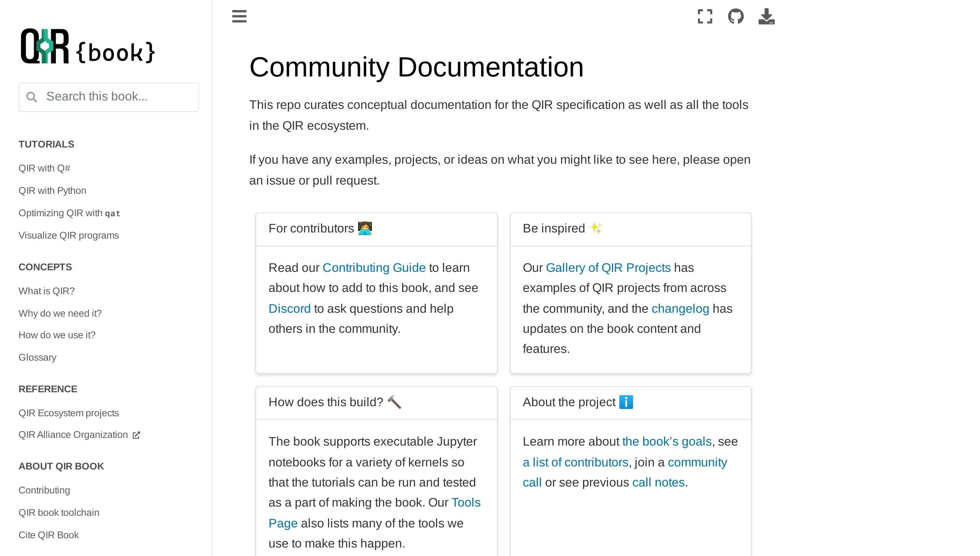Viewport: 980px width, 556px height.
Task: Click the 'Be inspired' card header
Action: pyautogui.click(x=631, y=229)
